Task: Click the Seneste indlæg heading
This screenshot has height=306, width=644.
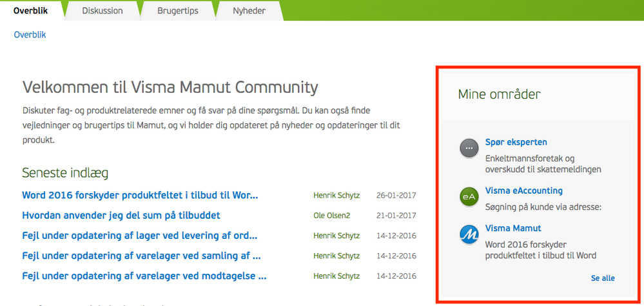Action: 65,173
